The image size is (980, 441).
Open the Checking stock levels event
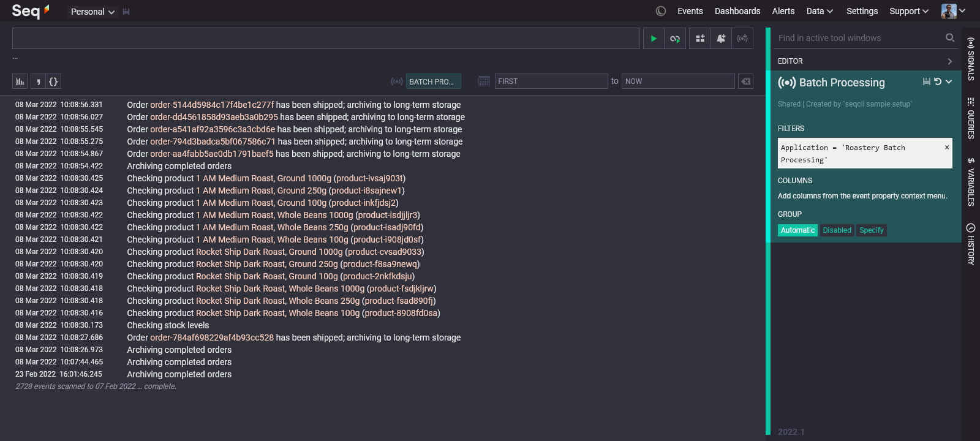point(168,325)
